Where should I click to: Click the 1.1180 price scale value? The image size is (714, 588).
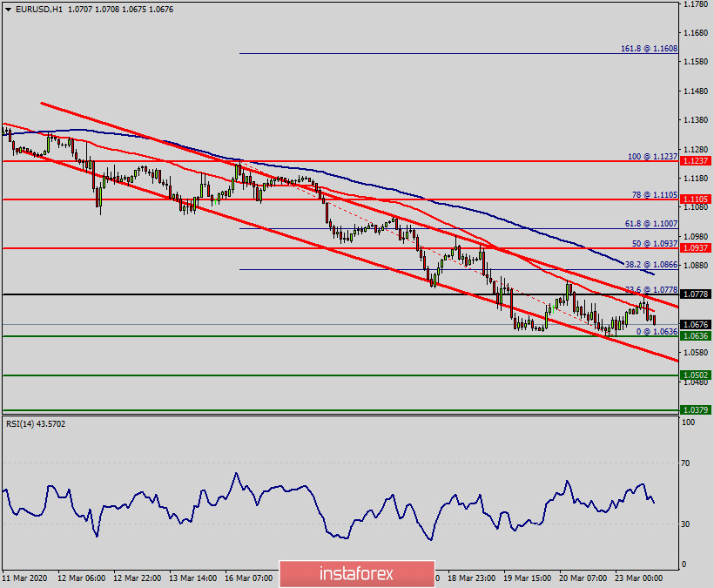coord(696,178)
